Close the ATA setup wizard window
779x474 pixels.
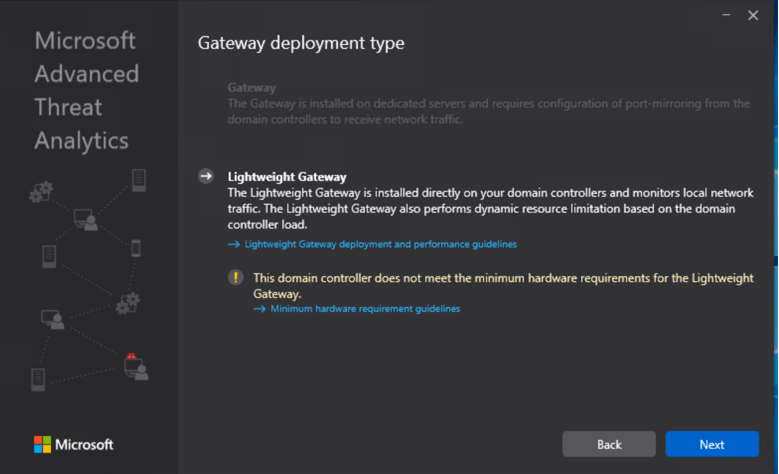tap(753, 15)
